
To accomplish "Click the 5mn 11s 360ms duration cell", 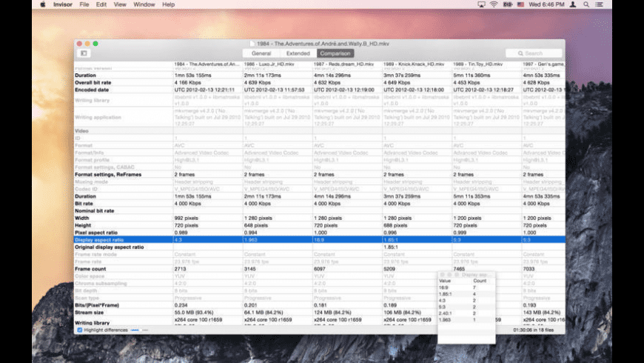I will coord(472,76).
